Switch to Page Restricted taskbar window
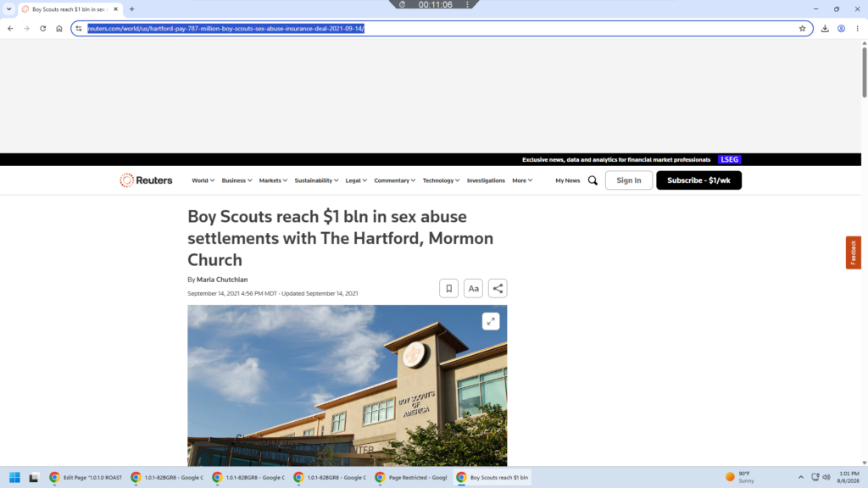 (x=411, y=477)
